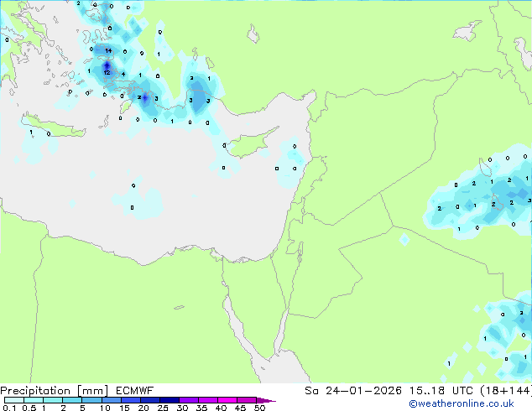
Task: Click the 0.1–0.5 mm legend color swatch
Action: (14, 400)
